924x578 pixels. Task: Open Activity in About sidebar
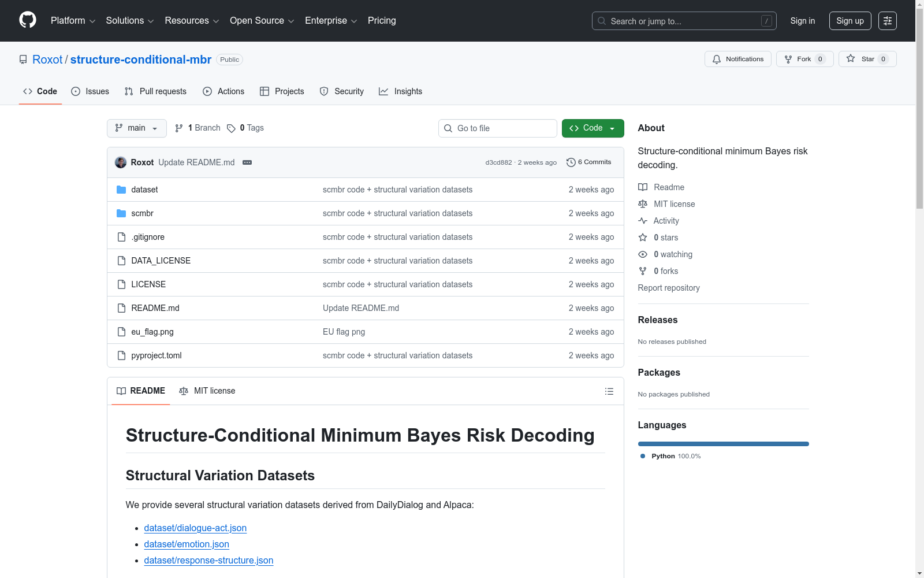pyautogui.click(x=658, y=221)
